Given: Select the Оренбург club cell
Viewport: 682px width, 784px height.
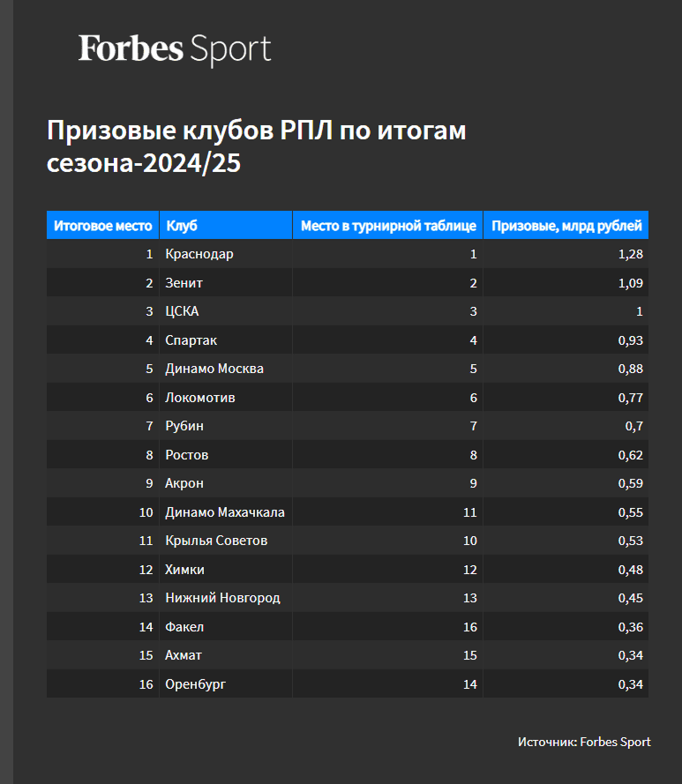Looking at the screenshot, I should (x=195, y=684).
